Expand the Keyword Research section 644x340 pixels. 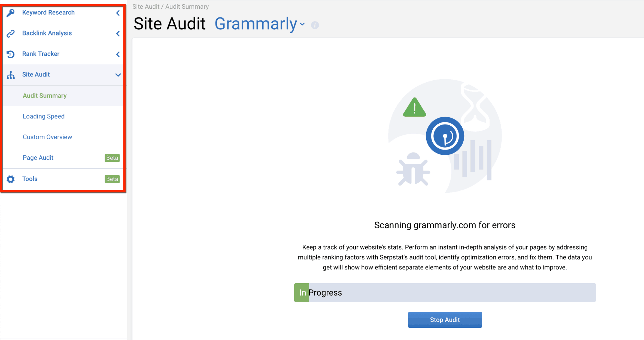click(x=118, y=13)
